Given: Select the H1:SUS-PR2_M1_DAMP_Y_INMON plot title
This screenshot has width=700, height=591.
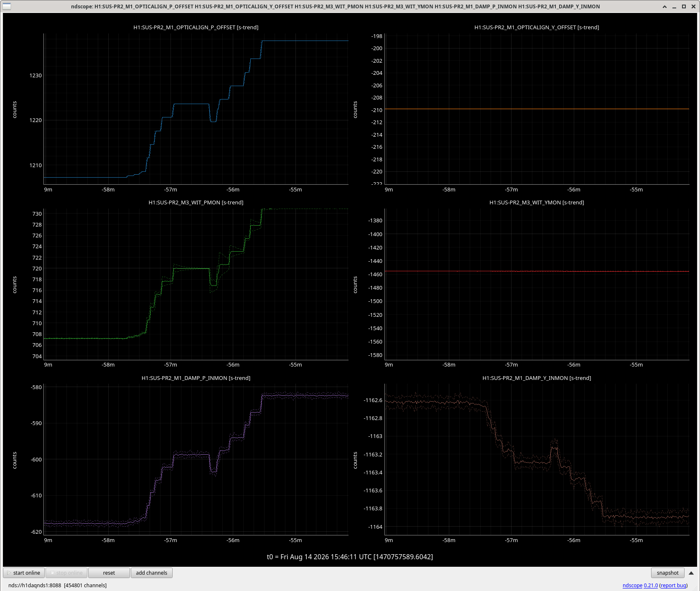Looking at the screenshot, I should pyautogui.click(x=537, y=378).
